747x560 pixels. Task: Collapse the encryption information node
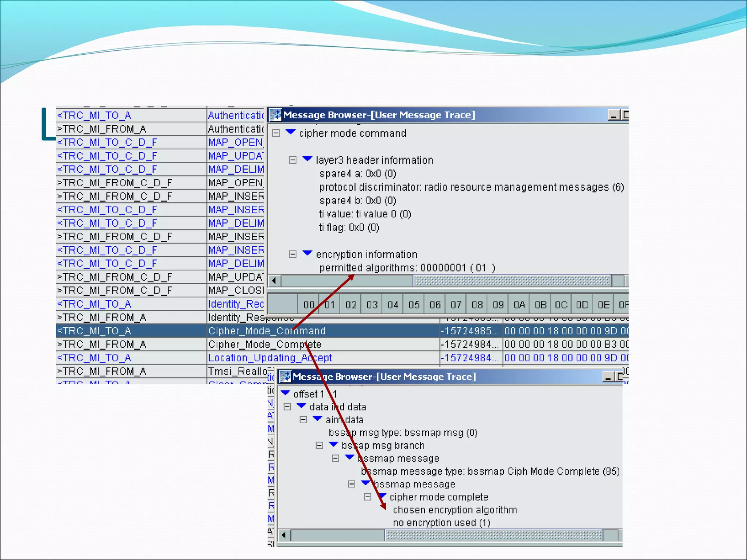293,254
